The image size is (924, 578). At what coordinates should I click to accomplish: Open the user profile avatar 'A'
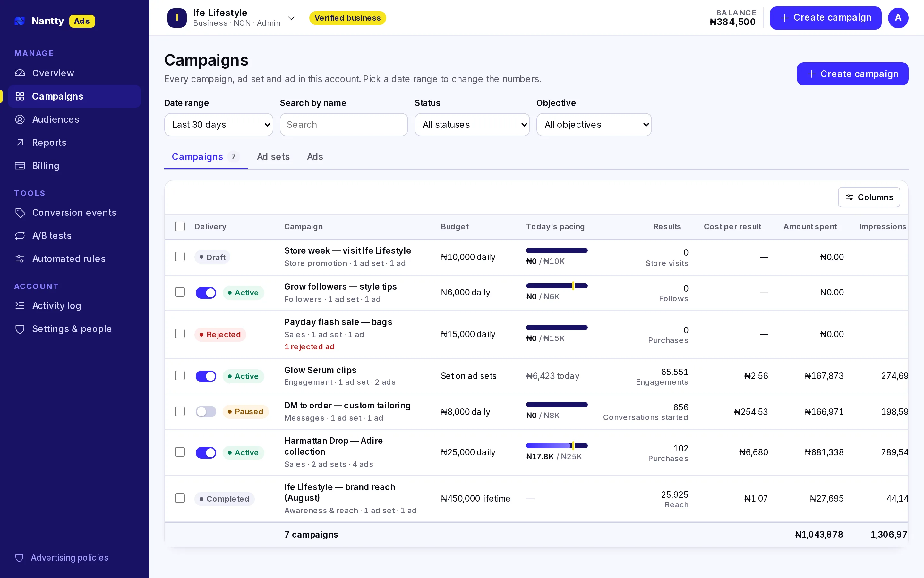click(x=898, y=18)
